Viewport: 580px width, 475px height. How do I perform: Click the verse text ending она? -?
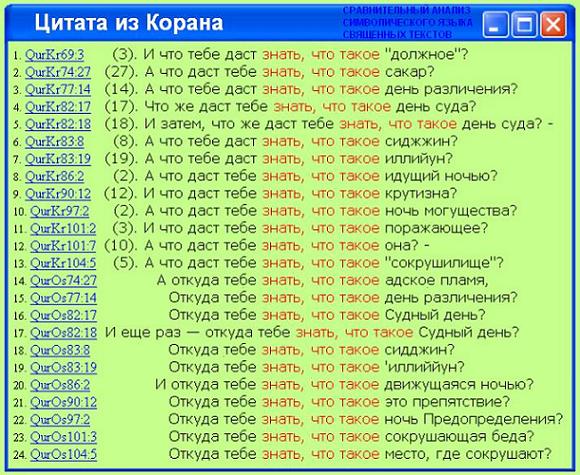click(x=267, y=246)
